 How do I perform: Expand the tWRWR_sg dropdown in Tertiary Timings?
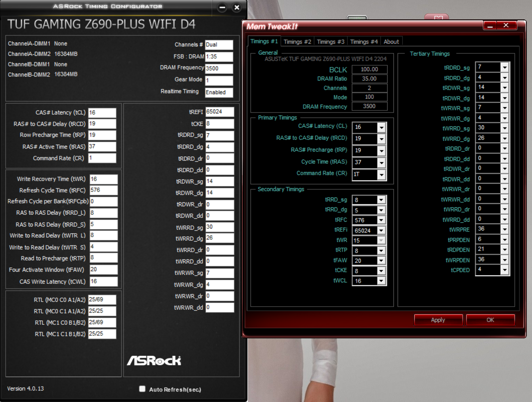505,108
